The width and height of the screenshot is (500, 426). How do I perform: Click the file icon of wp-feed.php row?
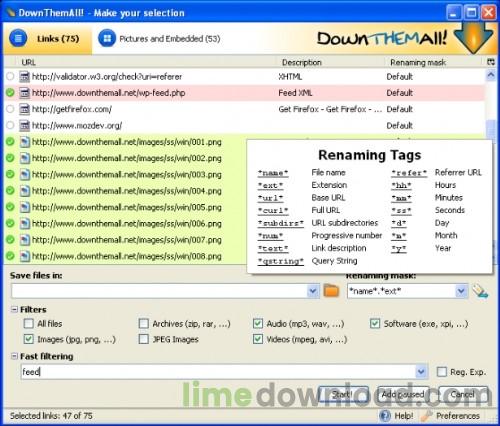[24, 93]
